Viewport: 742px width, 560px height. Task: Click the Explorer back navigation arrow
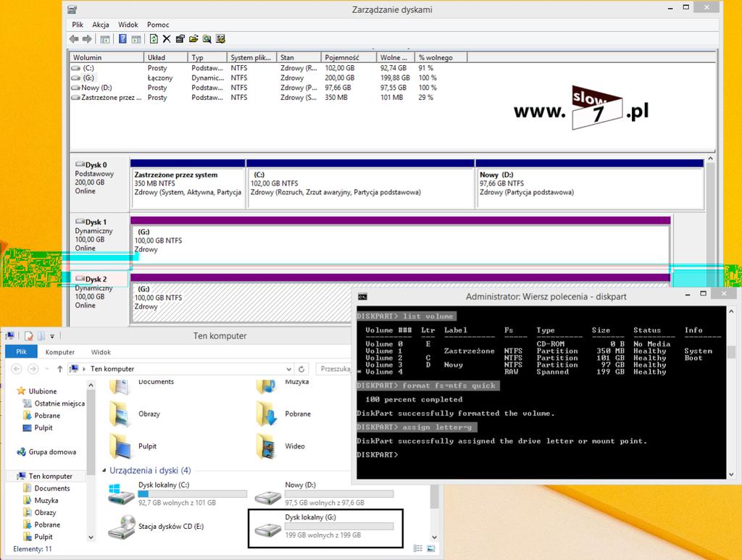[17, 369]
